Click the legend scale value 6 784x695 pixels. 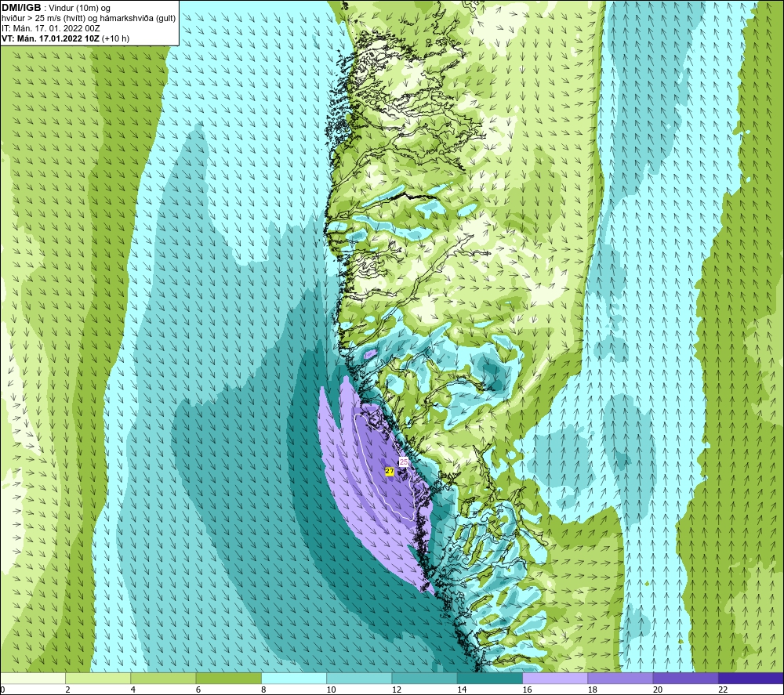point(198,690)
